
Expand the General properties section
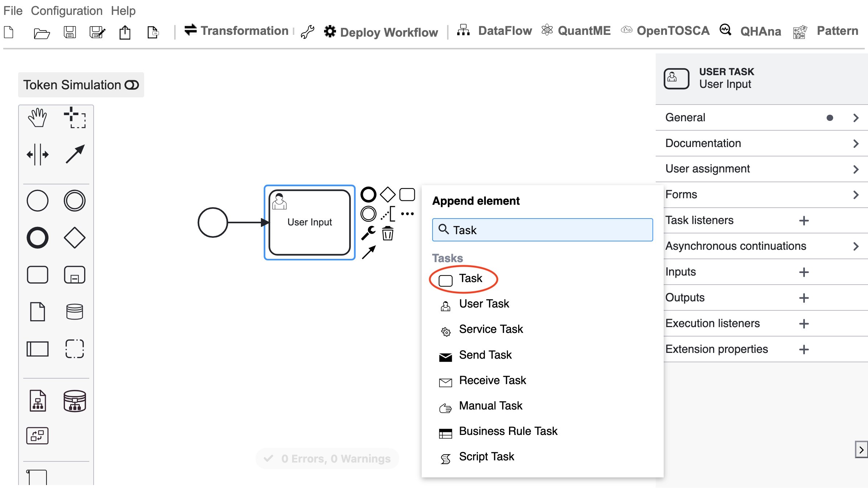click(761, 118)
